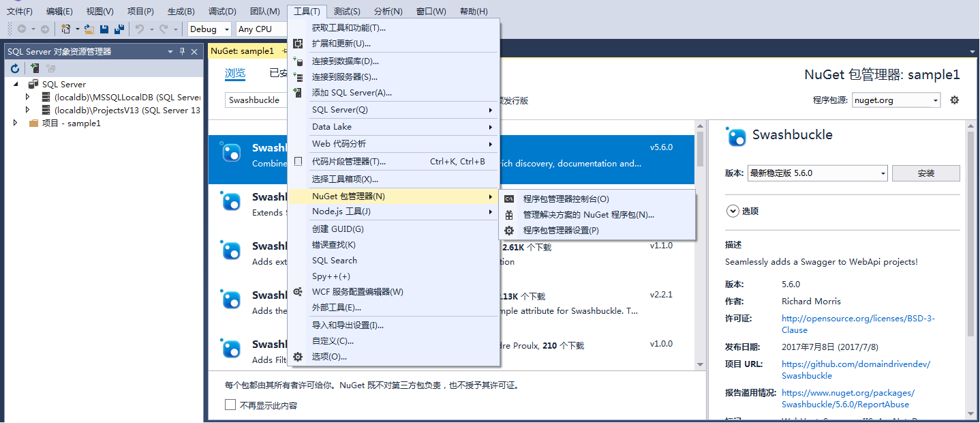Open the Node.js 工具(J) submenu
This screenshot has height=423, width=980.
(394, 211)
